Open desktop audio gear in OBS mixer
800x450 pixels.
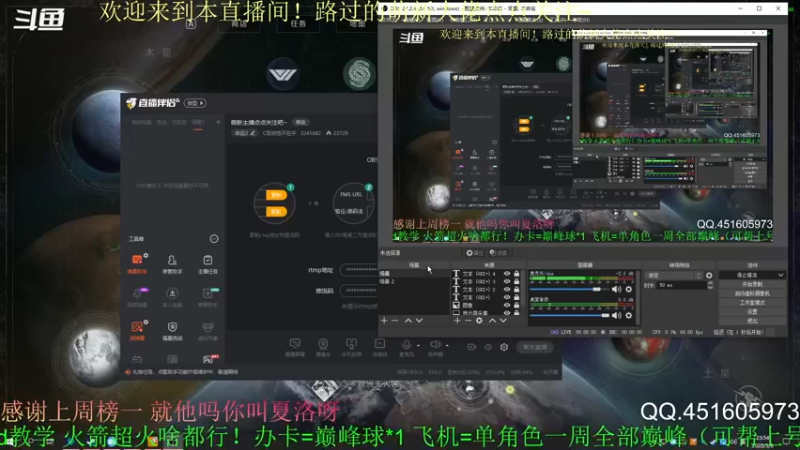(629, 315)
